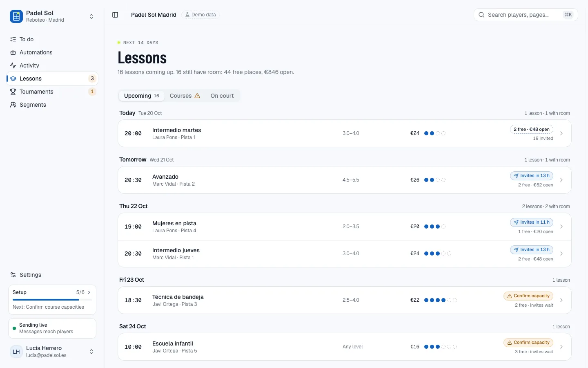Open Segments in the sidebar

(52, 105)
